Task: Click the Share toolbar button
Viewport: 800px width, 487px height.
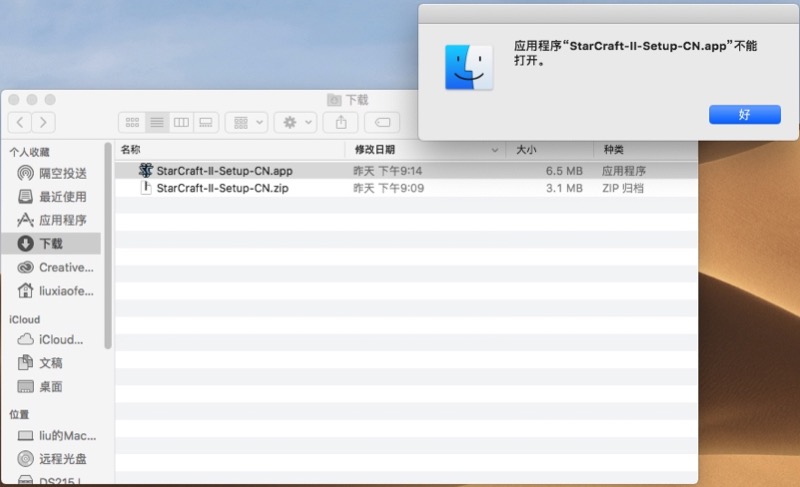Action: click(341, 122)
